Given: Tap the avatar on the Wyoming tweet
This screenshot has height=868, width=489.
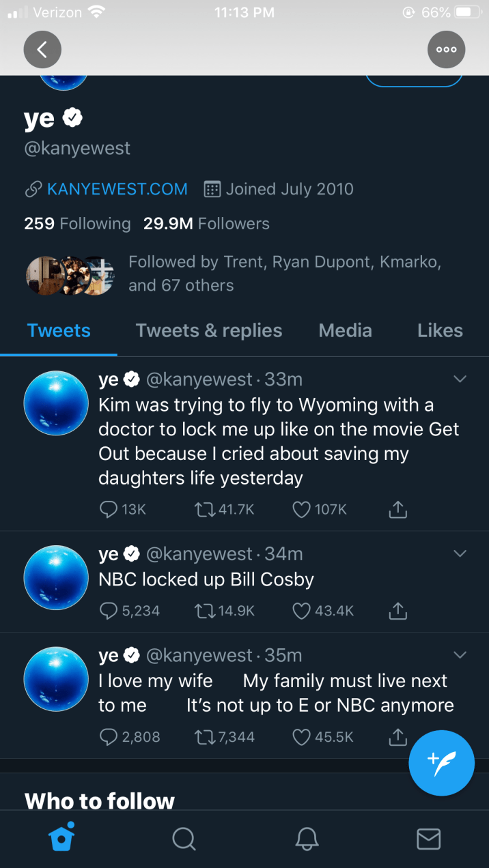Looking at the screenshot, I should coord(56,403).
